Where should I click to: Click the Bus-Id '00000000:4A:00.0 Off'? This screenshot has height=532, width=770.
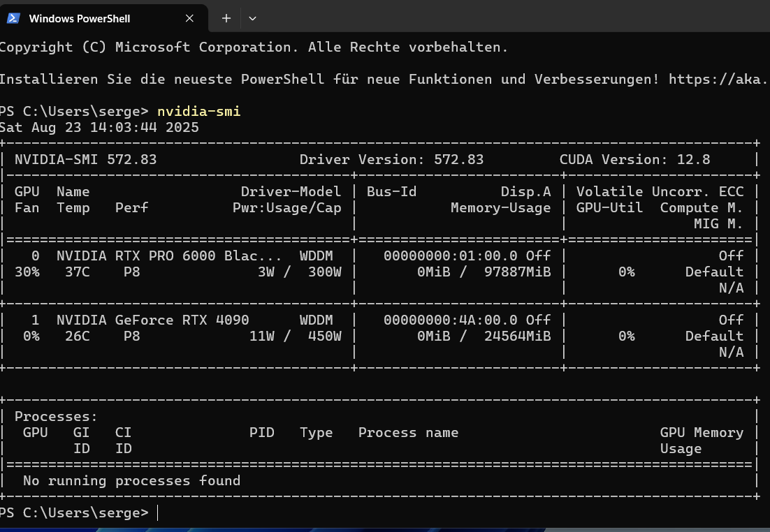[467, 320]
